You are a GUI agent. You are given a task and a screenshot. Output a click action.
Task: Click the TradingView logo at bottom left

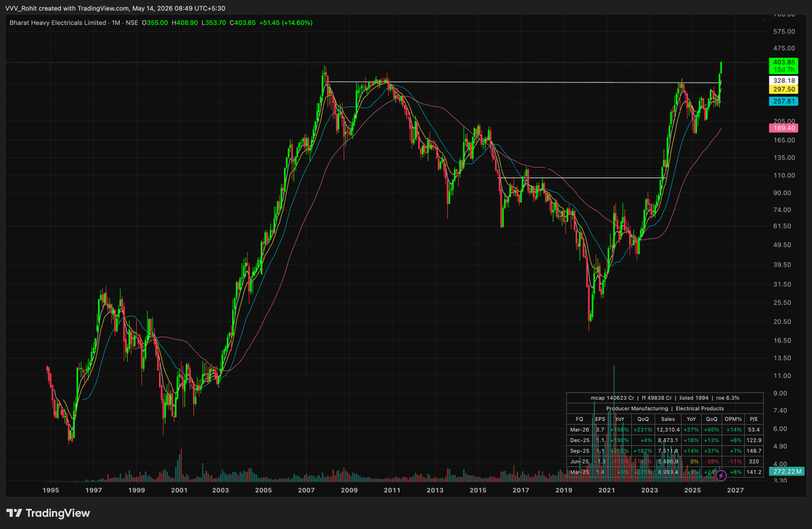(48, 513)
